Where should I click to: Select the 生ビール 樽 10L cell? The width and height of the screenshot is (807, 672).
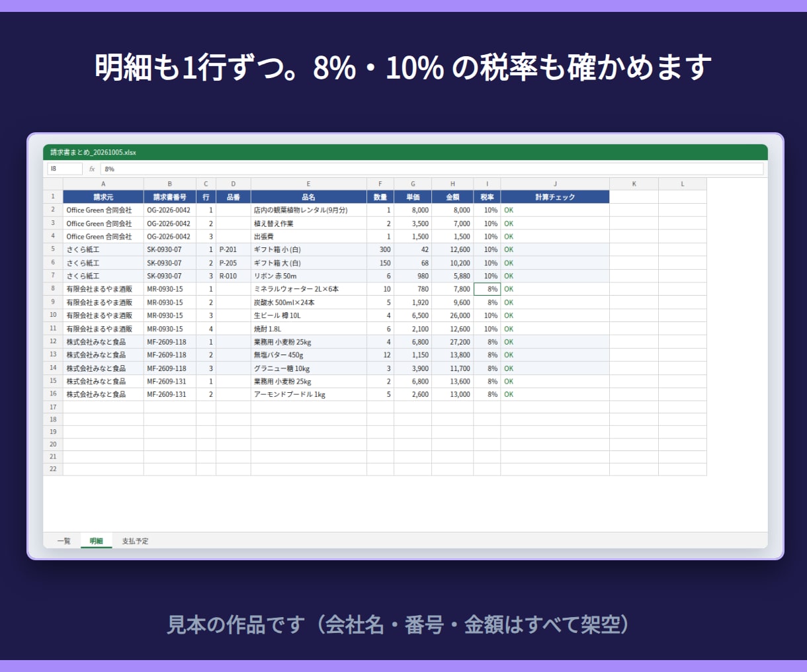[x=309, y=315]
